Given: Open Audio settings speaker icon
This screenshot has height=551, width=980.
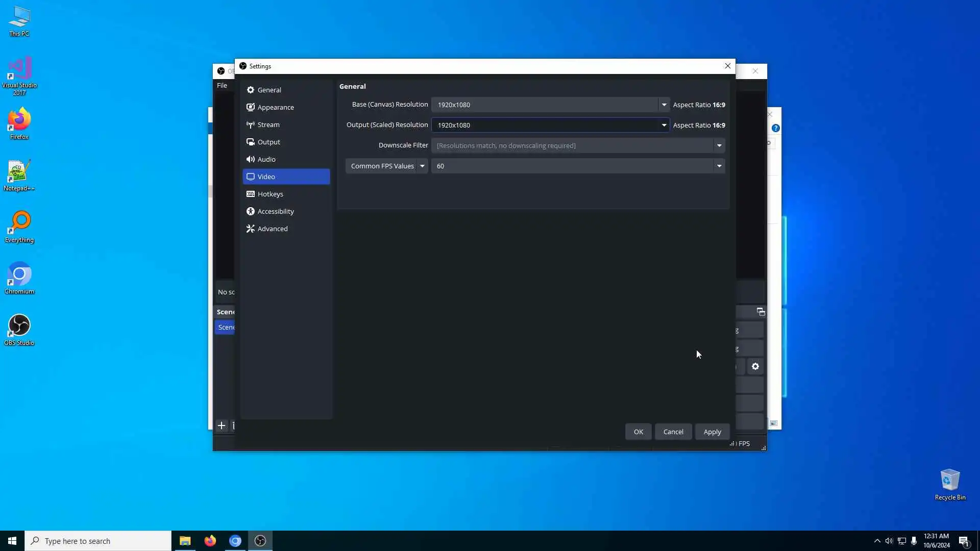Looking at the screenshot, I should coord(266,159).
